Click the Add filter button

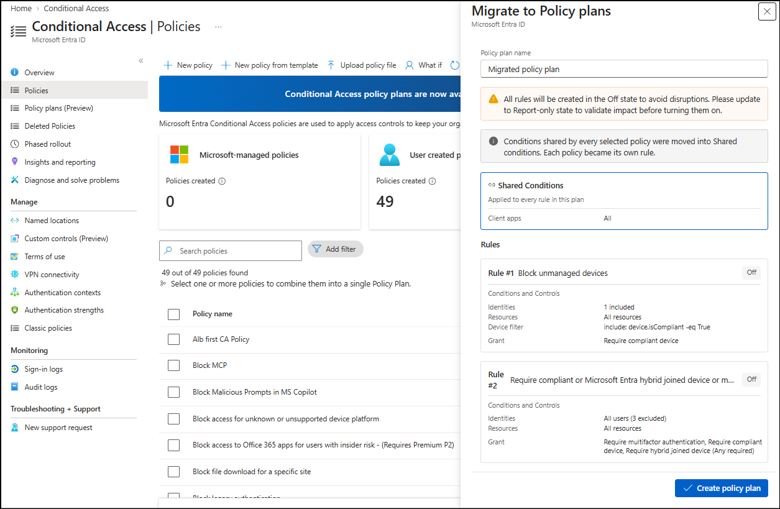click(x=335, y=249)
